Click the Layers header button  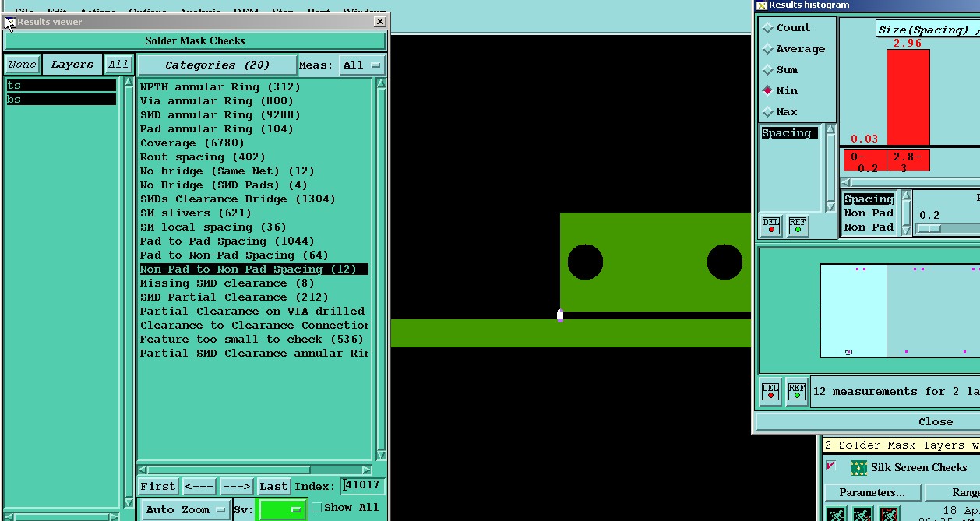coord(72,65)
